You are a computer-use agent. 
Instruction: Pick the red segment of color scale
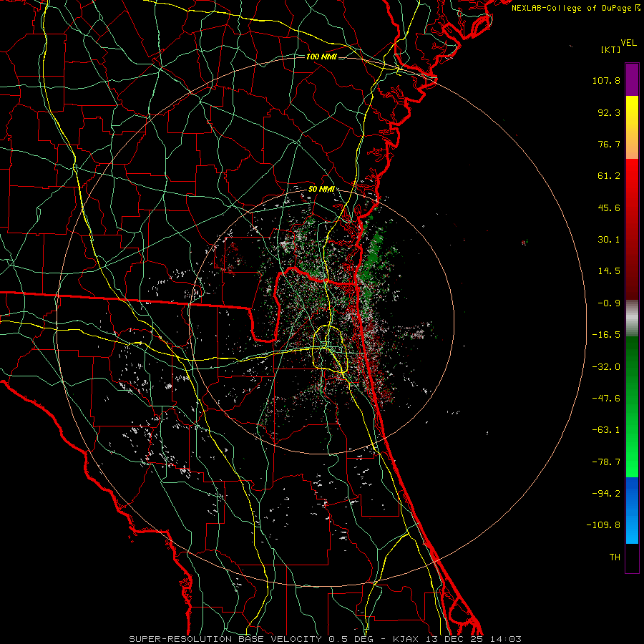[x=632, y=229]
